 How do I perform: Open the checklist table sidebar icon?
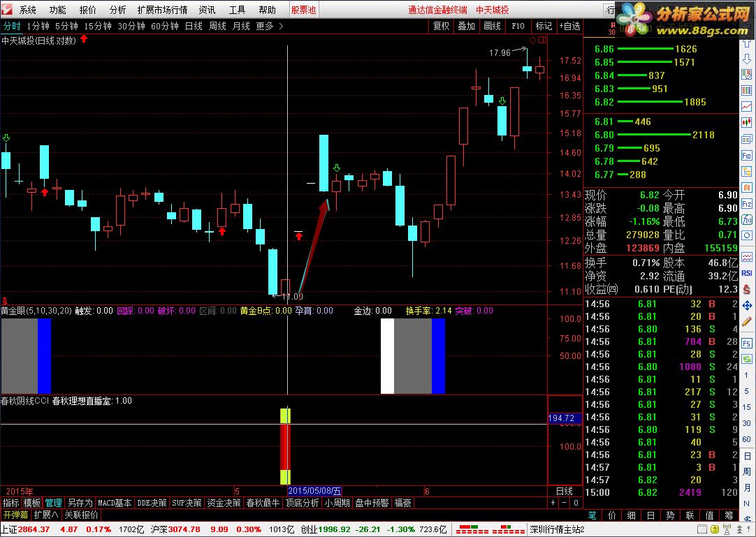tap(747, 74)
